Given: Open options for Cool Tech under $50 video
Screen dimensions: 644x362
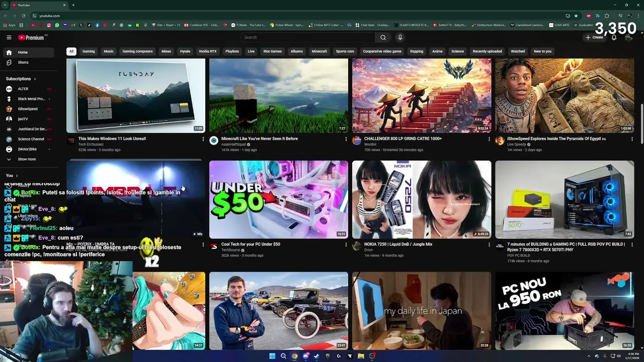Looking at the screenshot, I should coord(346,245).
